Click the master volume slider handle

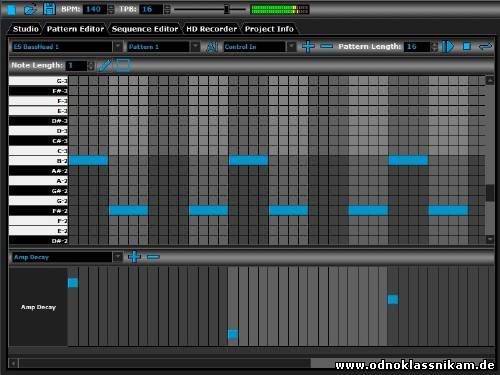coord(227,9)
